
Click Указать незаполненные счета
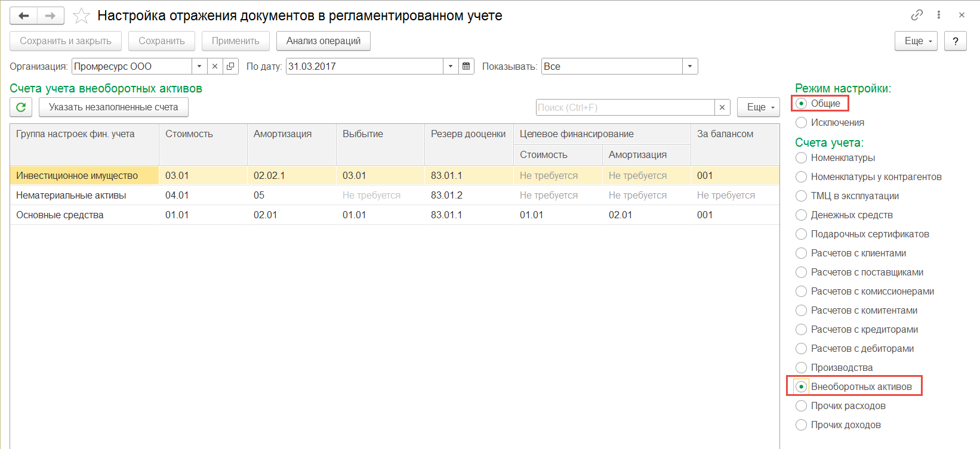pyautogui.click(x=113, y=107)
